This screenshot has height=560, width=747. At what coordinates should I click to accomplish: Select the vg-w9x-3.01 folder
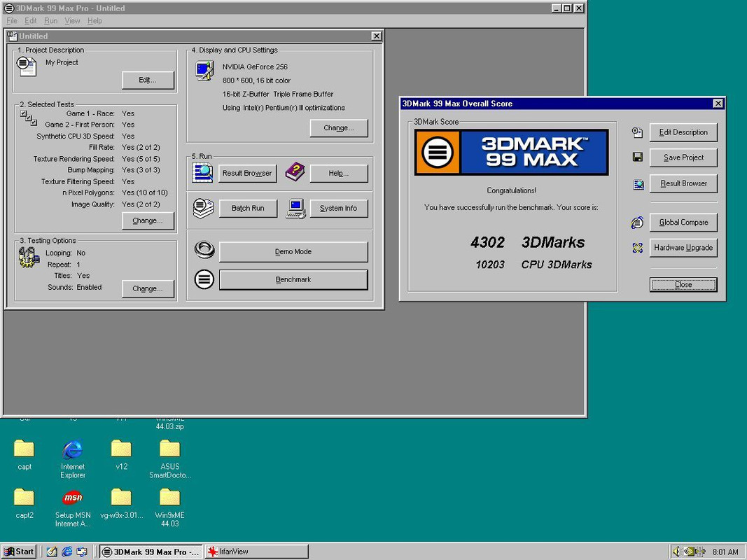pos(122,504)
